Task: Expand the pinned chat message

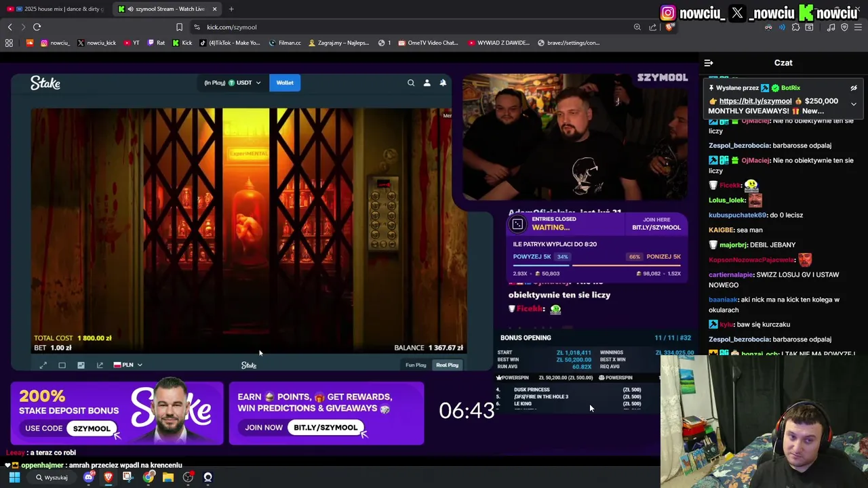Action: [x=854, y=104]
